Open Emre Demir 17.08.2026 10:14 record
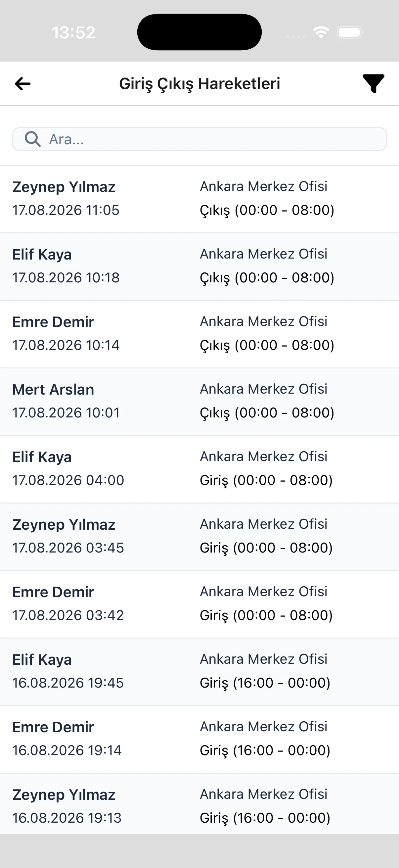Viewport: 399px width, 868px height. (199, 334)
